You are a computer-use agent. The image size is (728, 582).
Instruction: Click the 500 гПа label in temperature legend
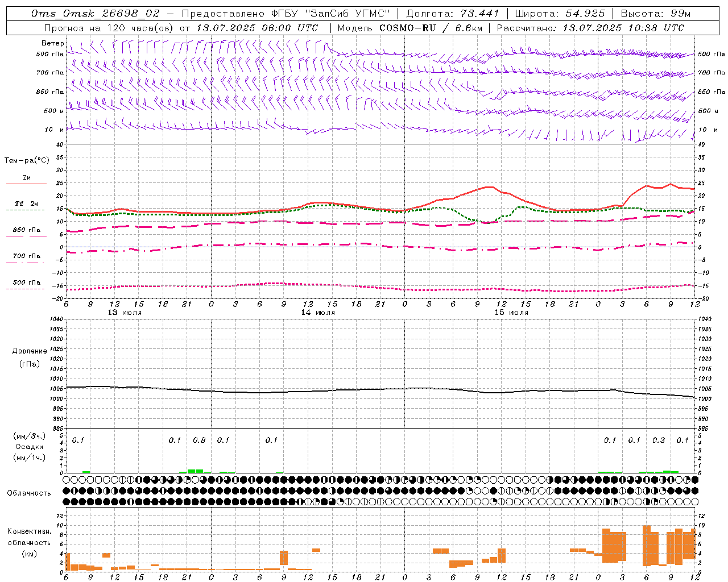point(27,282)
